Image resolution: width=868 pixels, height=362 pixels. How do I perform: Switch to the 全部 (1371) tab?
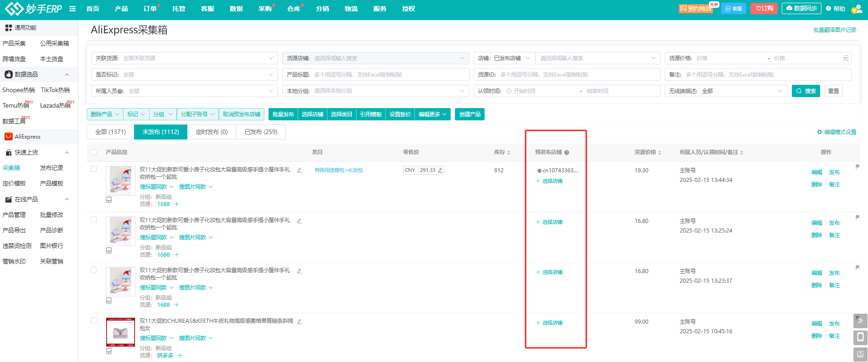(110, 132)
